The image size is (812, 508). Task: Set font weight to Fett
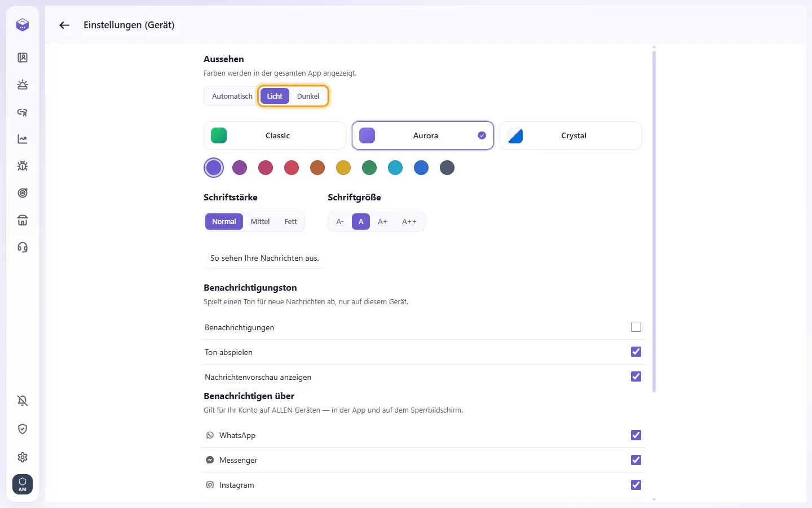click(290, 222)
